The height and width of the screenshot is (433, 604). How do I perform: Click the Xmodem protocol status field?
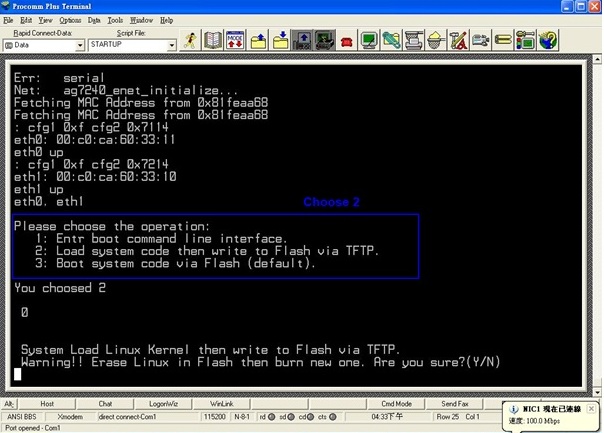point(71,416)
